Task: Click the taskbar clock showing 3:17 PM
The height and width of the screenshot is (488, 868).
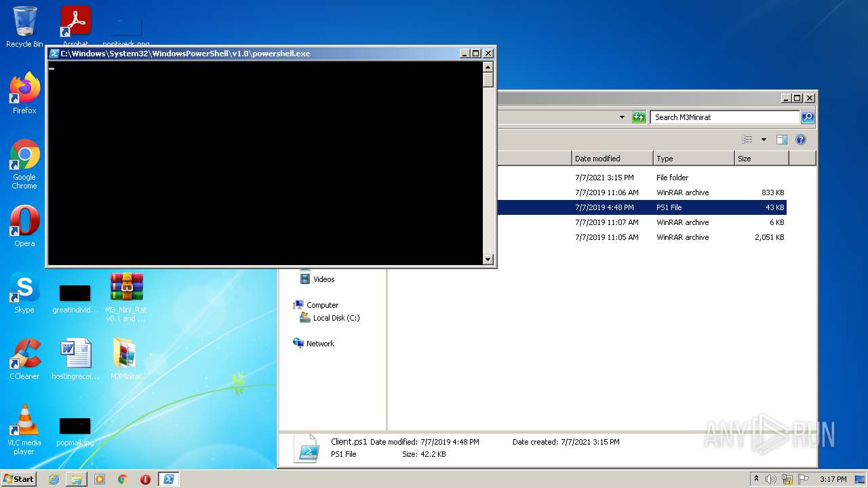Action: tap(833, 479)
